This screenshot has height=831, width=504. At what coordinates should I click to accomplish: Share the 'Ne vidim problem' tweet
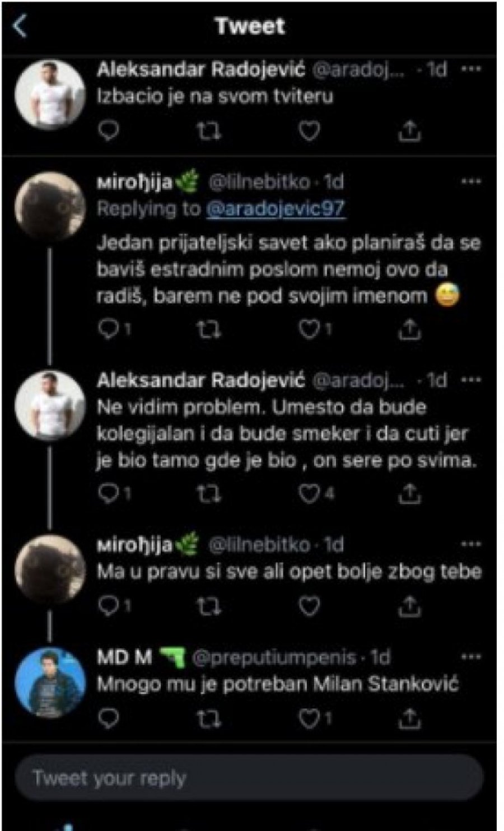point(409,493)
